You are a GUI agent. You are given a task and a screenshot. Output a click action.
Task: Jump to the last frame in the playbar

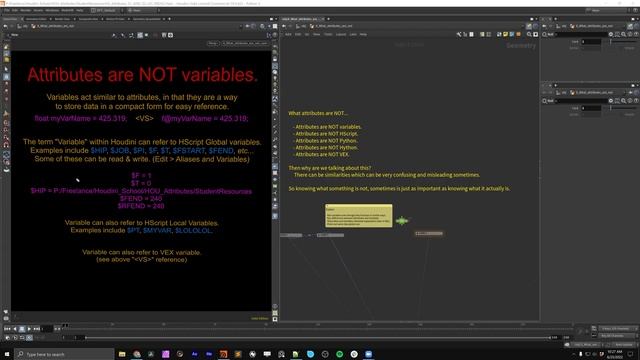37,329
